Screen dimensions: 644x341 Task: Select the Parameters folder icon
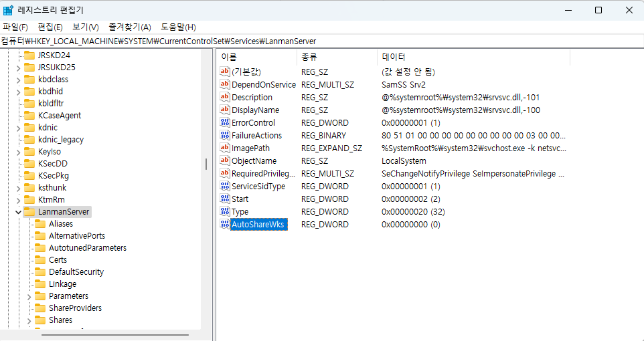[40, 296]
